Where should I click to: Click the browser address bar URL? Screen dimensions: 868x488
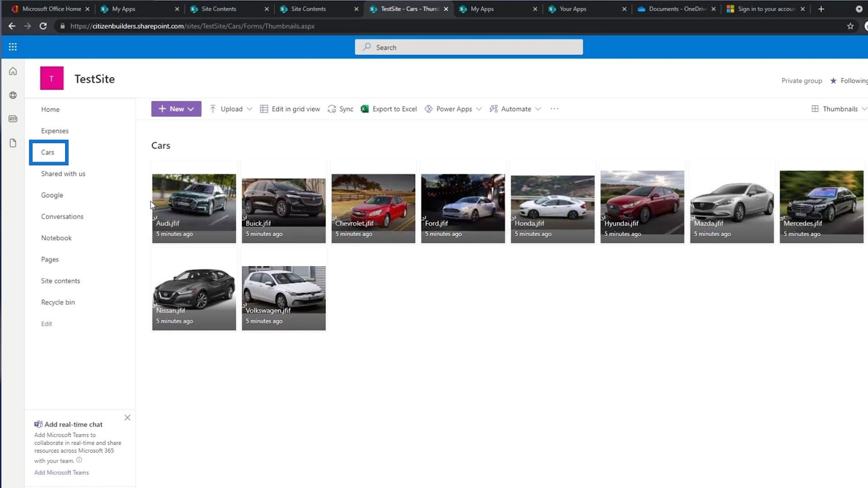coord(193,26)
